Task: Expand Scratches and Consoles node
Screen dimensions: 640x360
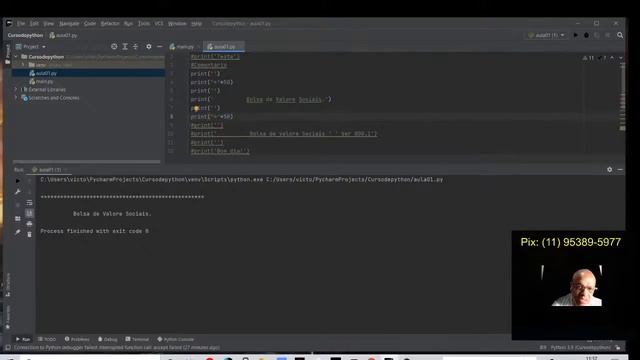Action: tap(16, 98)
